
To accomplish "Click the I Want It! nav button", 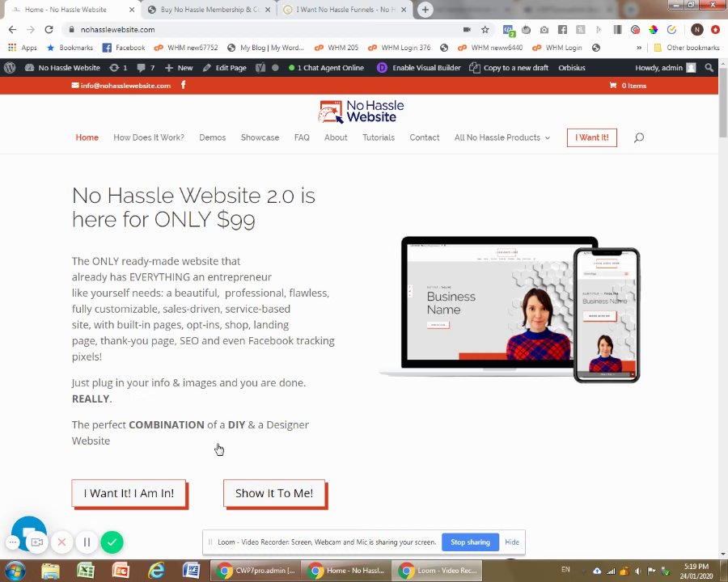I will click(592, 137).
